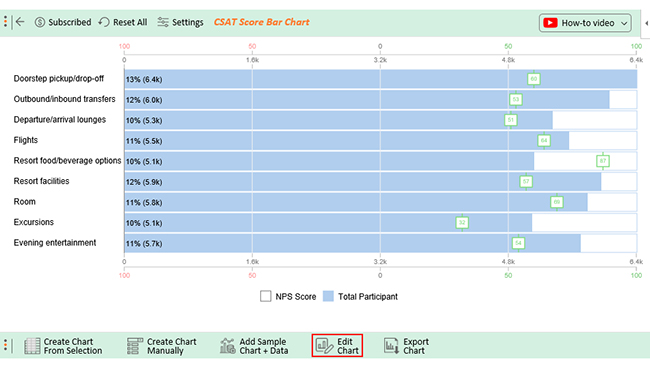Screen dimensions: 650x368
Task: Collapse the side panel arrow at the right edge
Action: (646, 23)
